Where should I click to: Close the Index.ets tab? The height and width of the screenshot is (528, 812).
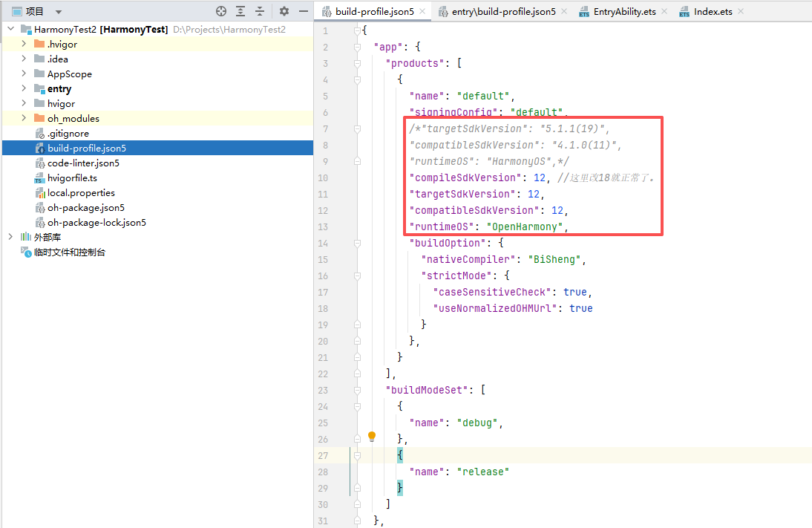coord(740,11)
